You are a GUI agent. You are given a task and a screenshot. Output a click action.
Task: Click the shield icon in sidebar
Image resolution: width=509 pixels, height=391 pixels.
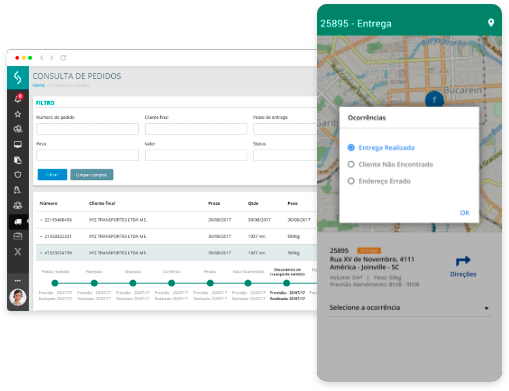[18, 175]
